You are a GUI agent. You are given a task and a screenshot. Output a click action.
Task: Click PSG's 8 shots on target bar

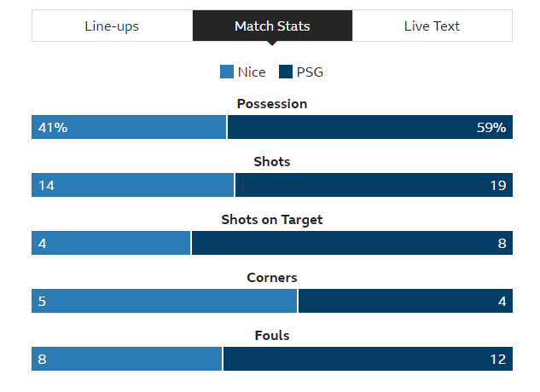coord(352,243)
